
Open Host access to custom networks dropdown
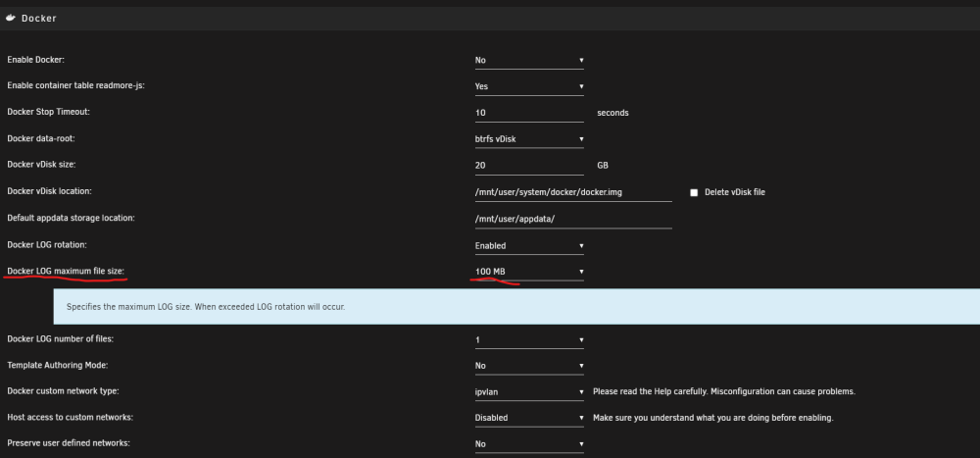[x=529, y=418]
